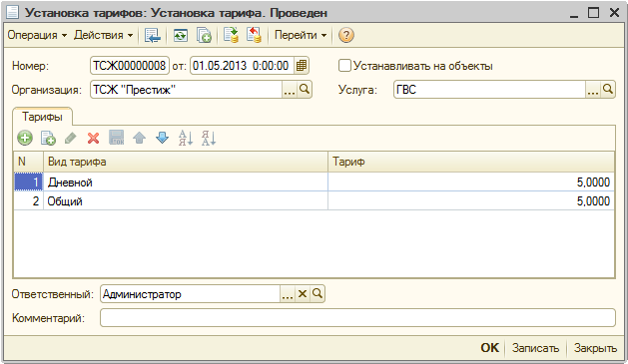This screenshot has height=364, width=628.
Task: Click the OK button
Action: [x=489, y=348]
